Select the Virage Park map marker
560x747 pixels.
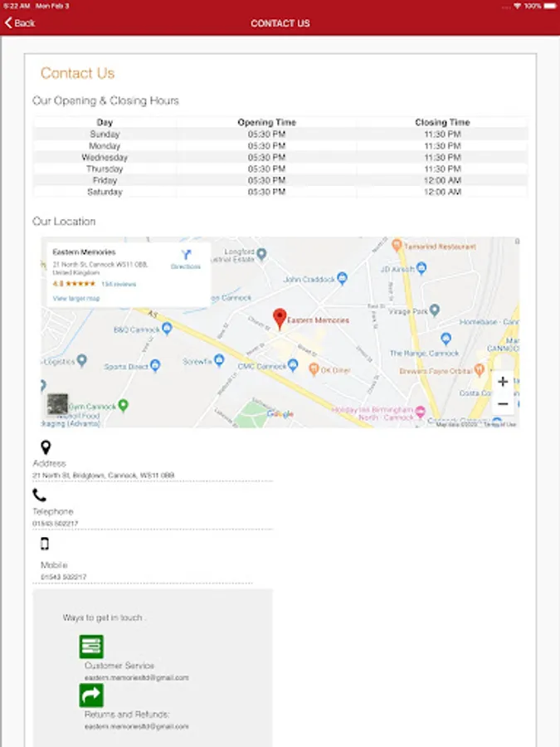434,310
